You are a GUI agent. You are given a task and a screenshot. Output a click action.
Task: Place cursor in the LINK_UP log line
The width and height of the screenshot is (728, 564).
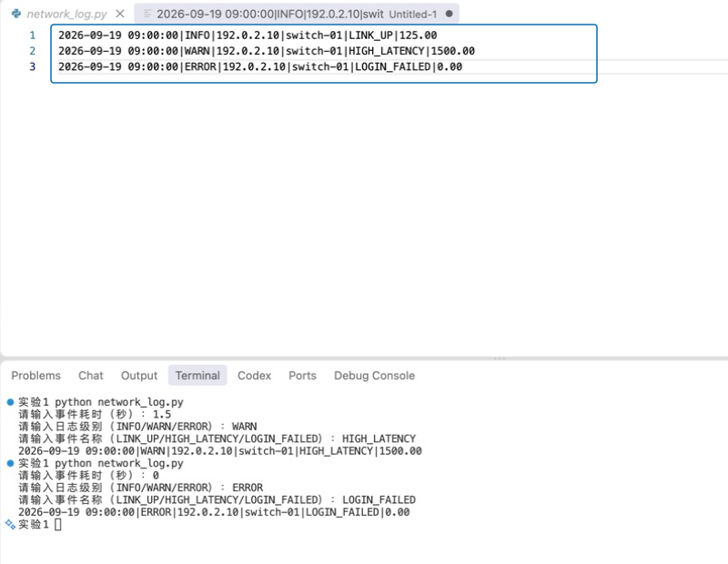248,35
